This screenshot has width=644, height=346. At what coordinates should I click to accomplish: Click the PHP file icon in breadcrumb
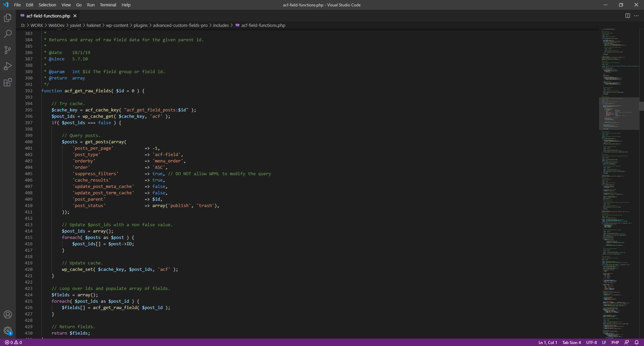[237, 26]
